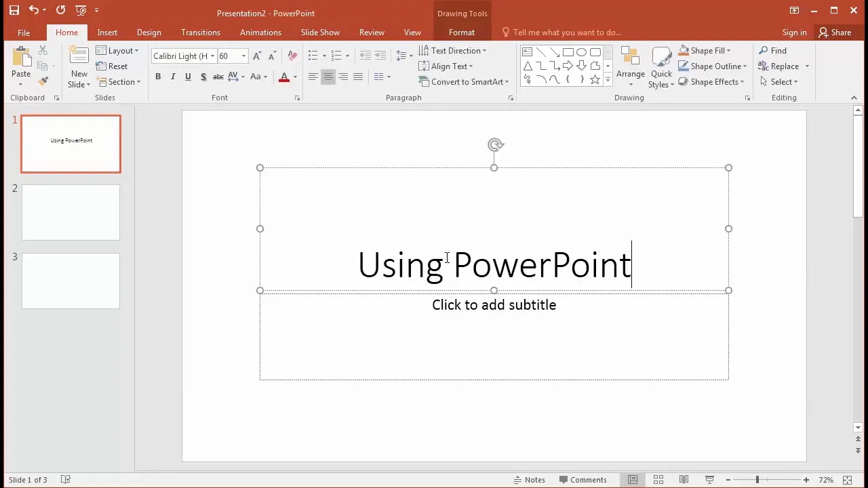Select slide 2 thumbnail

[71, 212]
